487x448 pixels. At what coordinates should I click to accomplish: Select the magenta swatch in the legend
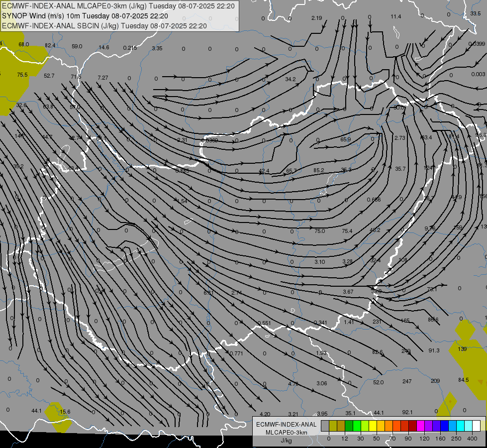click(x=421, y=426)
